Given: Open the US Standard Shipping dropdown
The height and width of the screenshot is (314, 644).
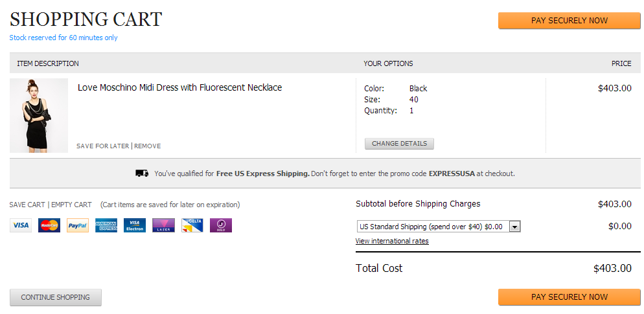Looking at the screenshot, I should click(439, 227).
